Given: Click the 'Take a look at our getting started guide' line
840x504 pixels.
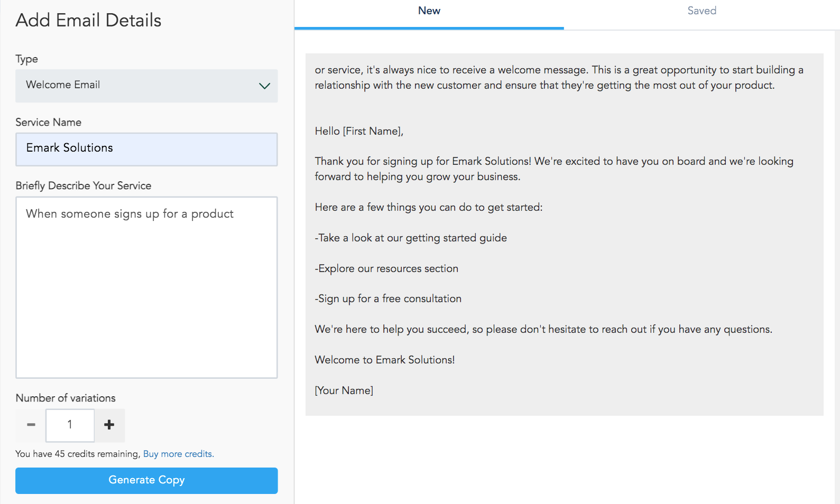Looking at the screenshot, I should click(411, 238).
